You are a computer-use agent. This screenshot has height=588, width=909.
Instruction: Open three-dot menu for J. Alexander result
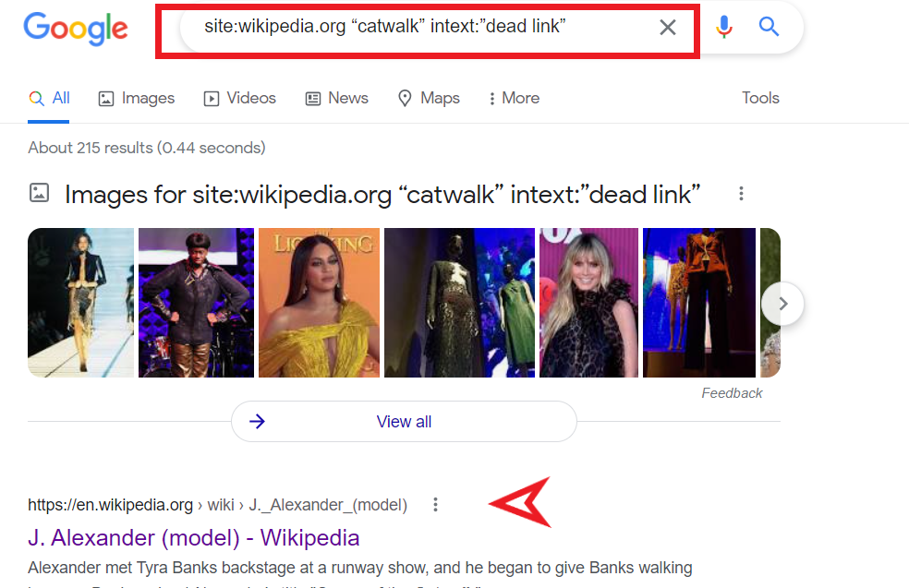pyautogui.click(x=435, y=505)
